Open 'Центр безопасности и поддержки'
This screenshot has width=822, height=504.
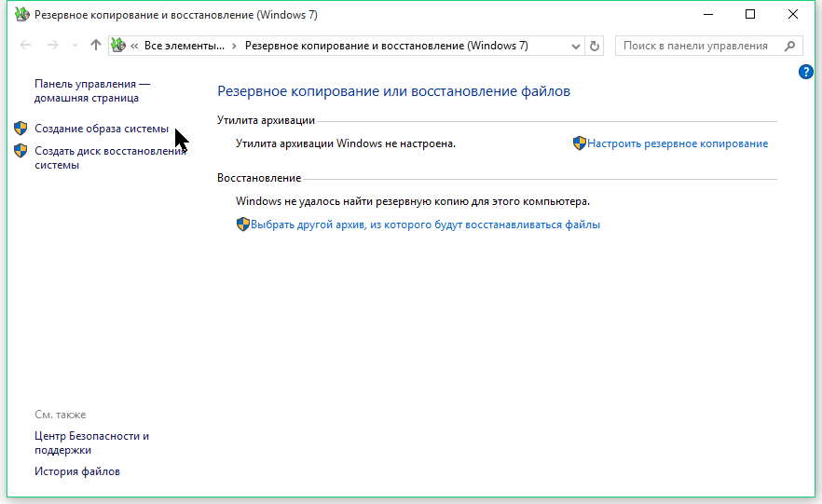(x=91, y=443)
